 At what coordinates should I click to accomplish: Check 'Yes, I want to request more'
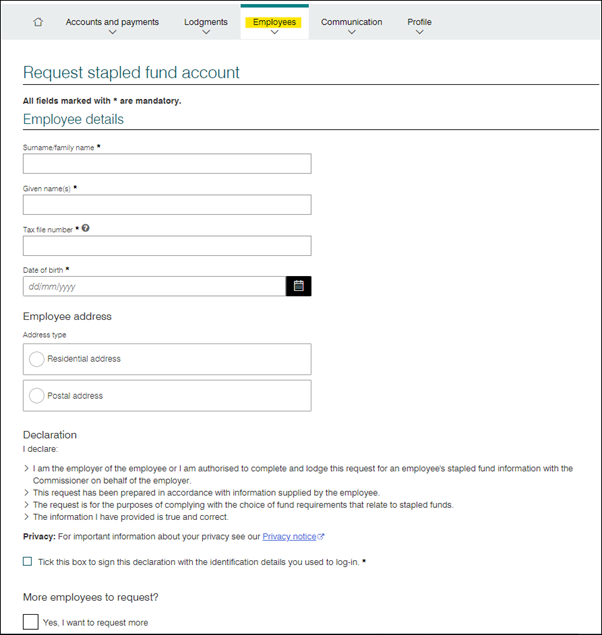point(32,622)
